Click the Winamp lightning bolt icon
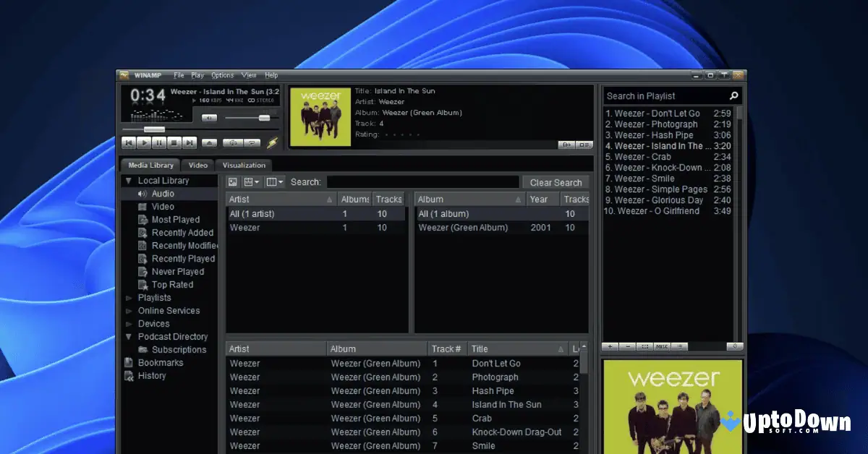 click(273, 142)
